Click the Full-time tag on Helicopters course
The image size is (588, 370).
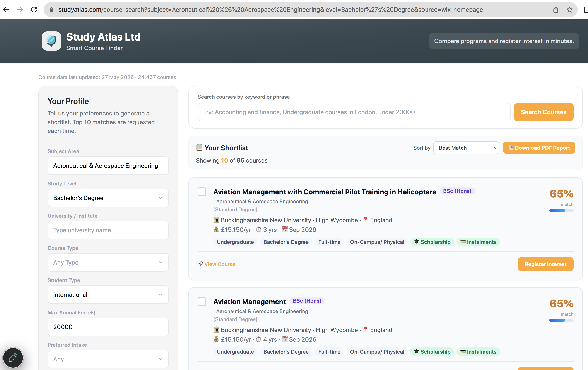pos(329,242)
